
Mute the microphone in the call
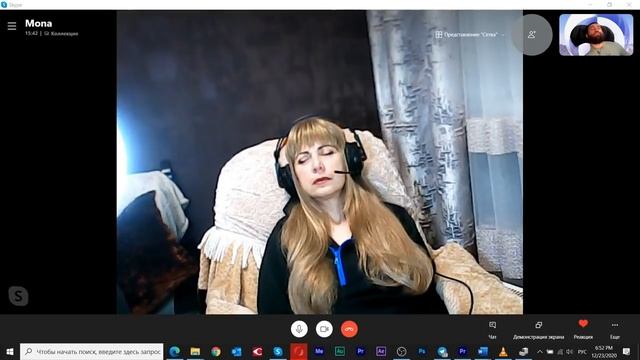(x=299, y=329)
